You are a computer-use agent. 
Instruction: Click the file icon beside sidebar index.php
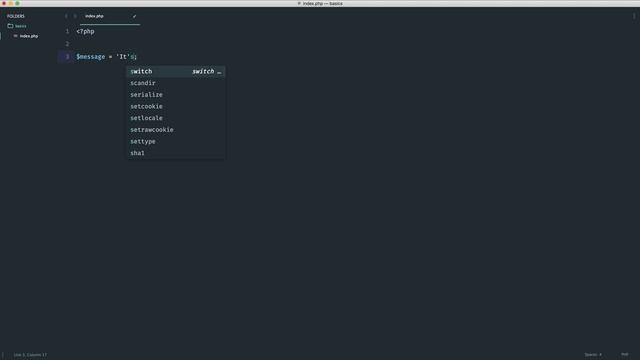click(x=16, y=36)
